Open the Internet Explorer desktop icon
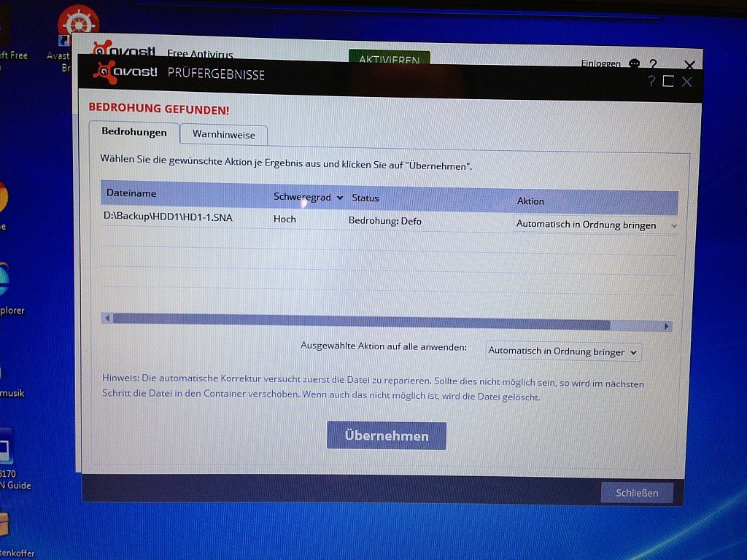The height and width of the screenshot is (560, 747). click(x=4, y=281)
